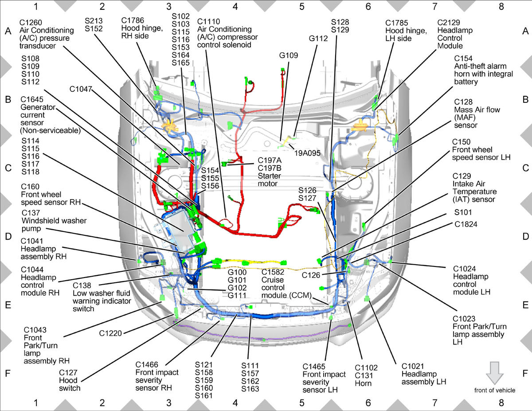Select the C1023 Front Park/Turn lamp LH label

click(x=480, y=330)
